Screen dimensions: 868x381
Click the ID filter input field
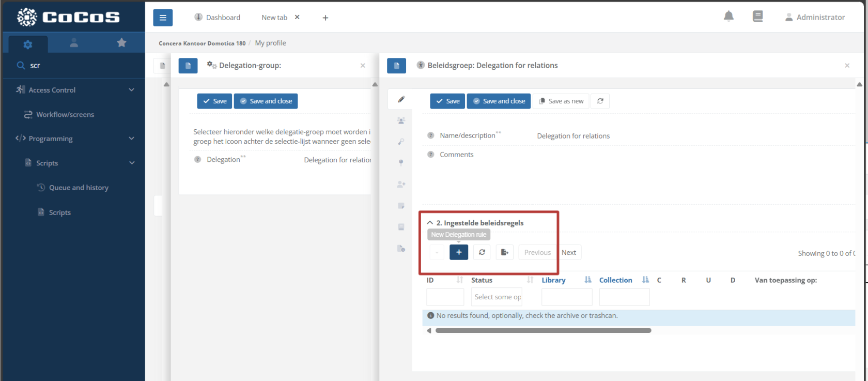tap(445, 297)
